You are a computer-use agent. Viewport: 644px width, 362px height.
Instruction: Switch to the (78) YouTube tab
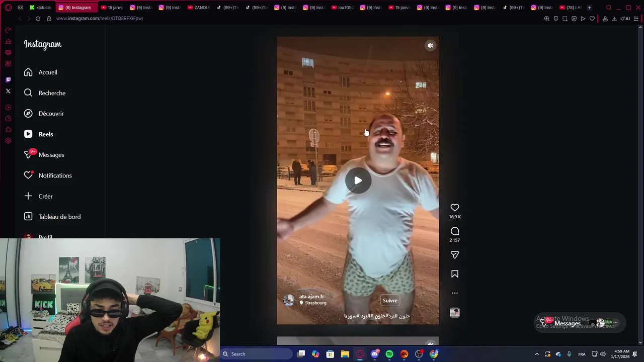tap(571, 8)
